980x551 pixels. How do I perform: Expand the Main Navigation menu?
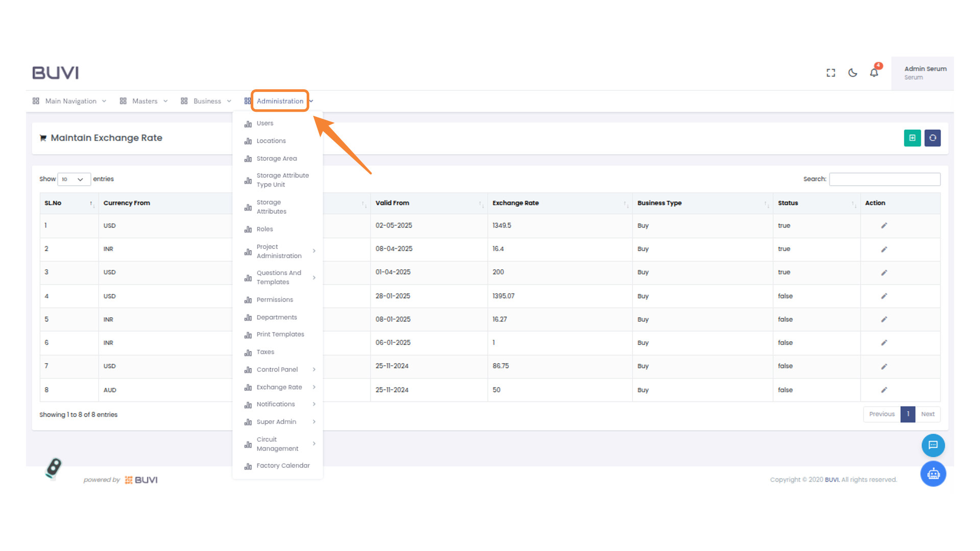tap(70, 101)
